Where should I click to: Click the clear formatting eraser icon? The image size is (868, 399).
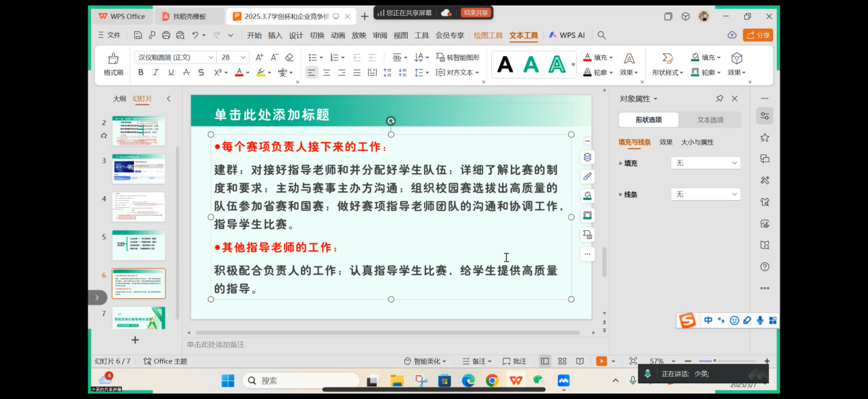(289, 57)
